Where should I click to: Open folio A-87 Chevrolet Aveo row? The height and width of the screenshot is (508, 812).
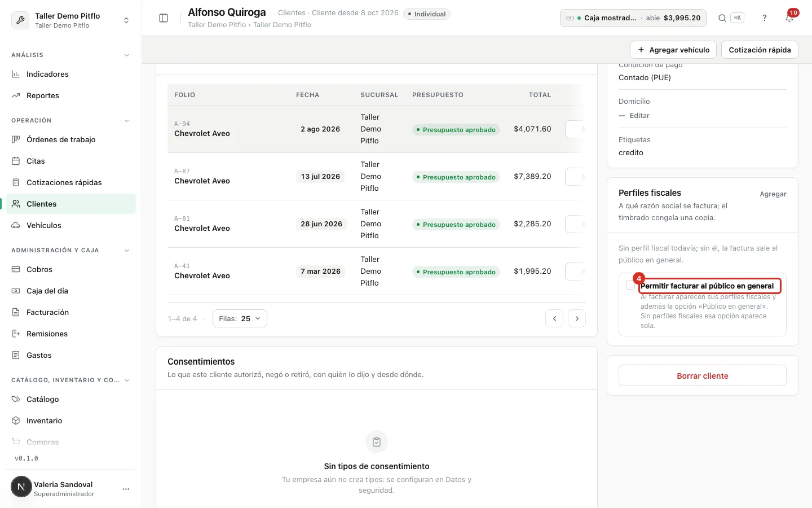click(x=377, y=177)
